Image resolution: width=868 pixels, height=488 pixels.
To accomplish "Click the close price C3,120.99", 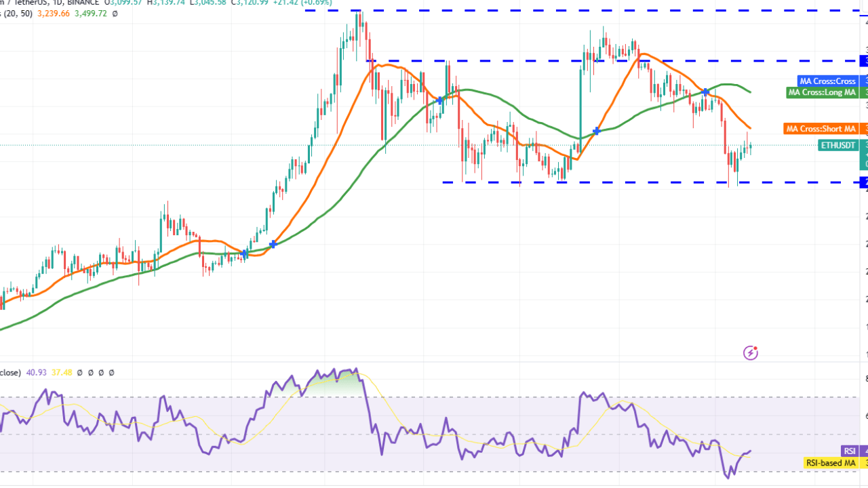I will [x=249, y=3].
